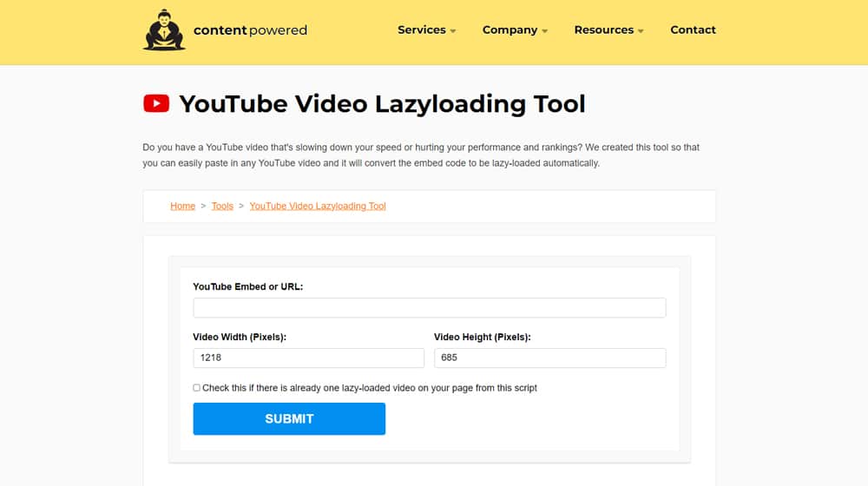Expand the Services dropdown arrow

pyautogui.click(x=453, y=31)
